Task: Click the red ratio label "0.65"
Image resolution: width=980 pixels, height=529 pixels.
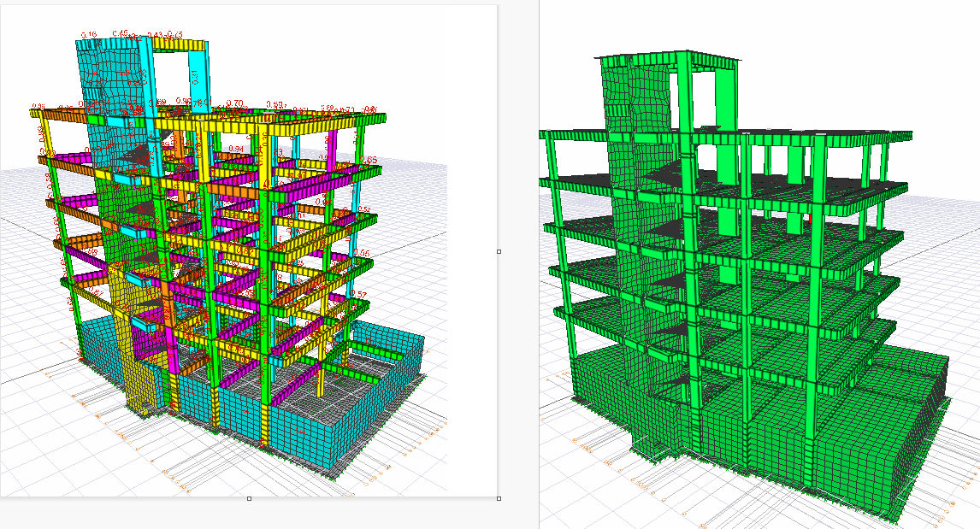Action: 369,160
